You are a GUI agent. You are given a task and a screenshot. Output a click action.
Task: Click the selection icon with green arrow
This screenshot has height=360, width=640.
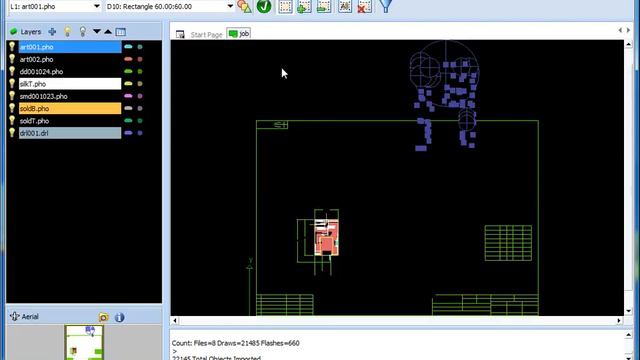pyautogui.click(x=324, y=7)
